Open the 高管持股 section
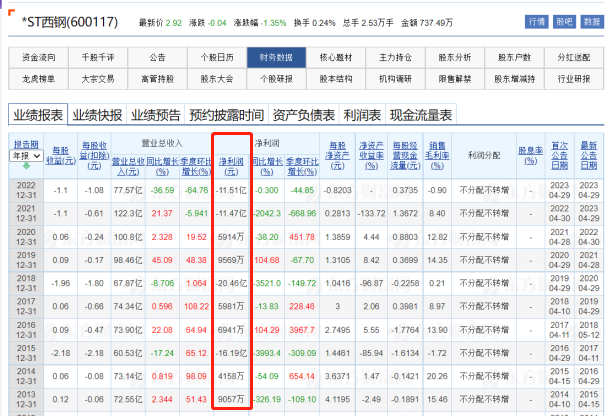 pos(158,79)
